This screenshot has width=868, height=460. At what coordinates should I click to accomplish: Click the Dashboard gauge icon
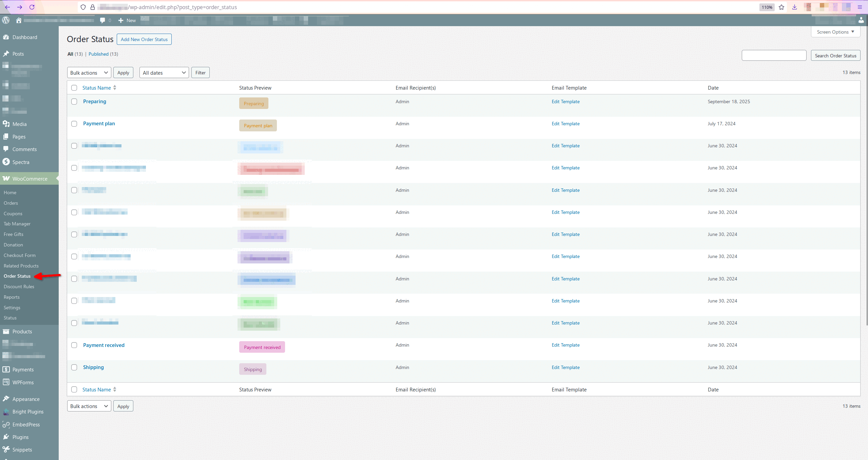[x=6, y=37]
